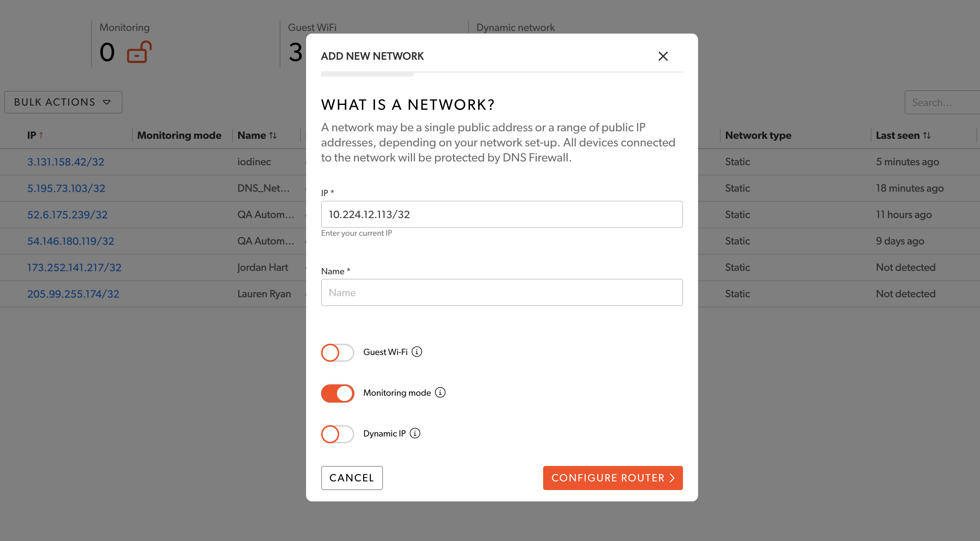Disable the Monitoring mode toggle
The width and height of the screenshot is (980, 541).
coord(337,393)
